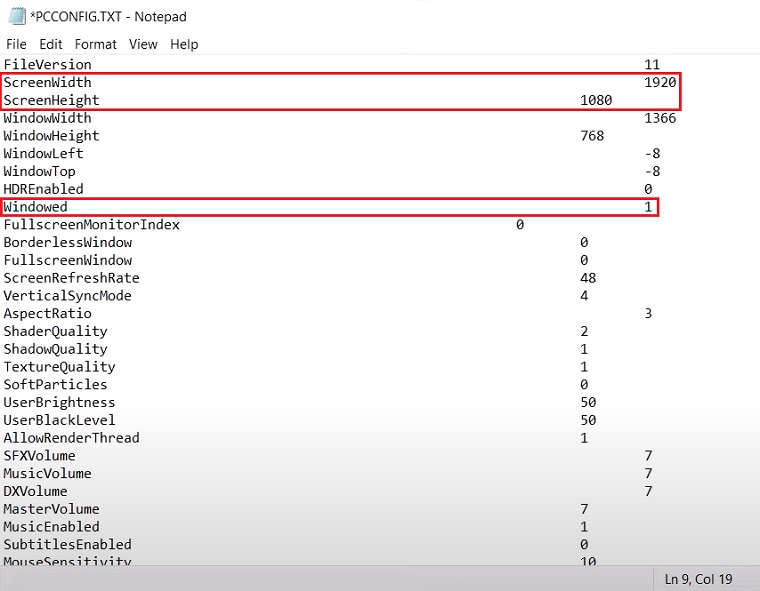The image size is (760, 591).
Task: Open the View menu
Action: pyautogui.click(x=143, y=44)
